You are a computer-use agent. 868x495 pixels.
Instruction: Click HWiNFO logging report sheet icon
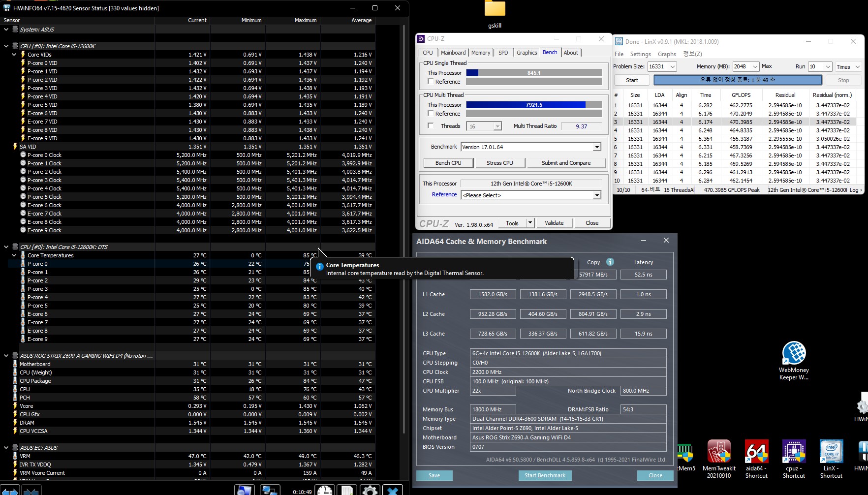[347, 490]
